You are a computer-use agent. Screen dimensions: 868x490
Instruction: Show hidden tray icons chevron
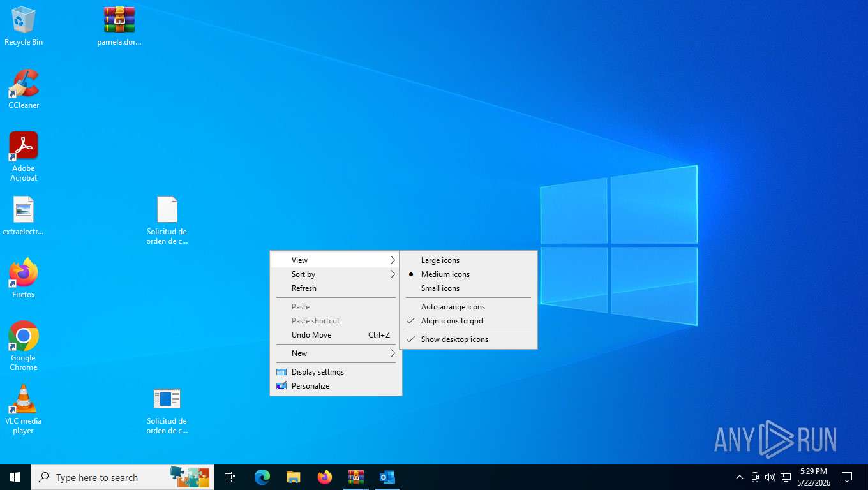[x=740, y=477]
